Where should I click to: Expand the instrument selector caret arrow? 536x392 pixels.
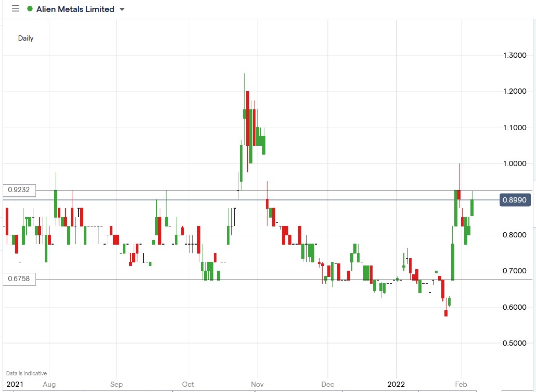pos(121,9)
